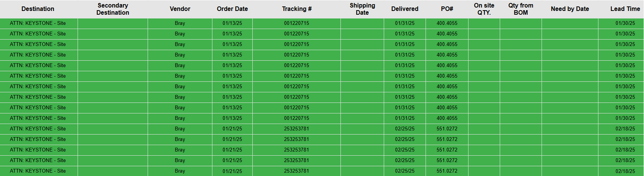Select the Order Date column header
644x176 pixels.
pyautogui.click(x=232, y=9)
